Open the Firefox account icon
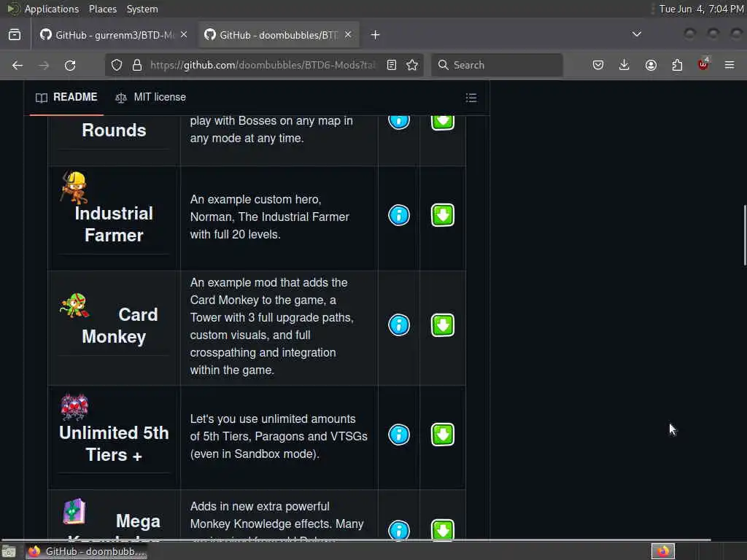This screenshot has width=747, height=560. coord(651,65)
